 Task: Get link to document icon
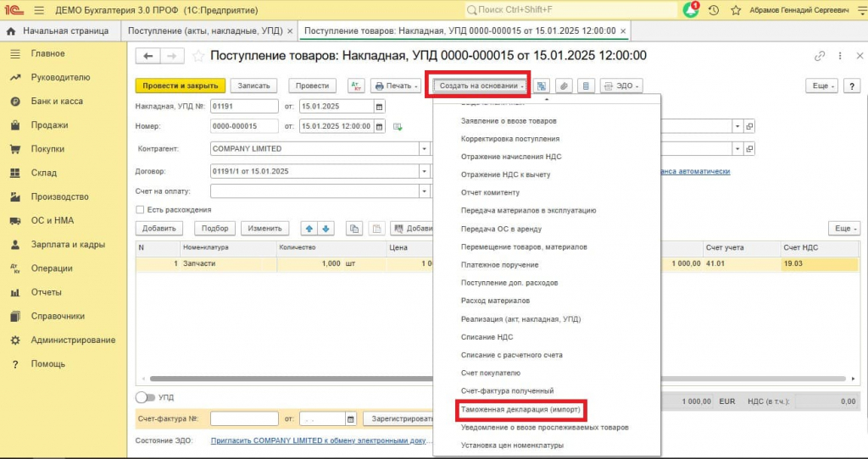(820, 56)
